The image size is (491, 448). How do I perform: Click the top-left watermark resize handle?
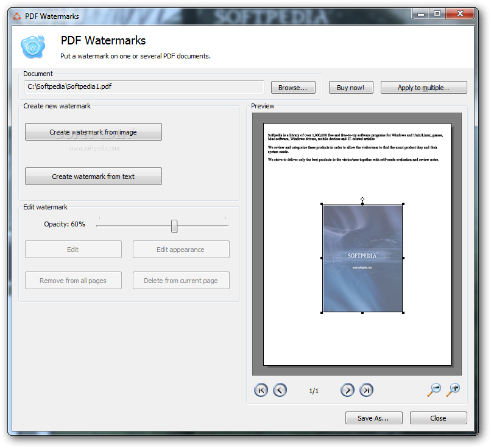[322, 204]
